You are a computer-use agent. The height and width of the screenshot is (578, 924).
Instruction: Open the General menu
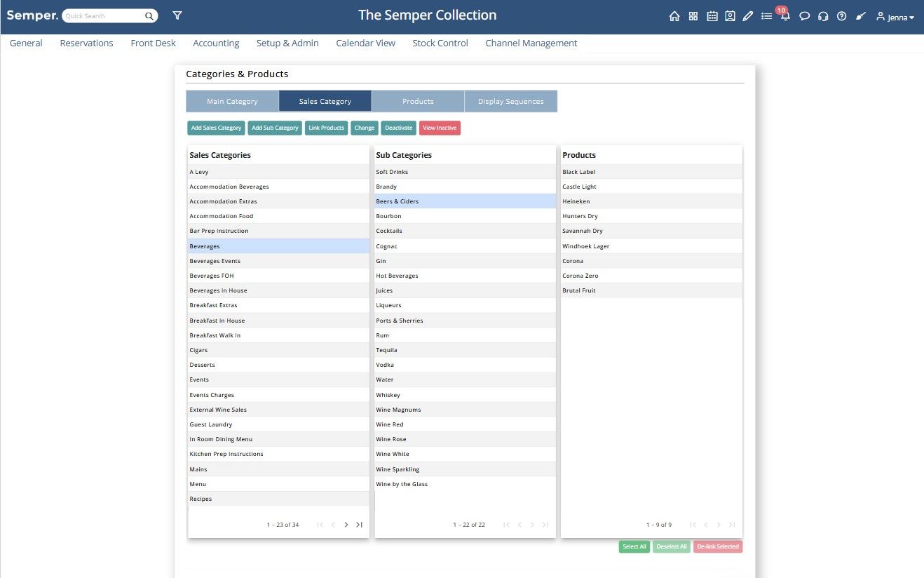coord(26,43)
